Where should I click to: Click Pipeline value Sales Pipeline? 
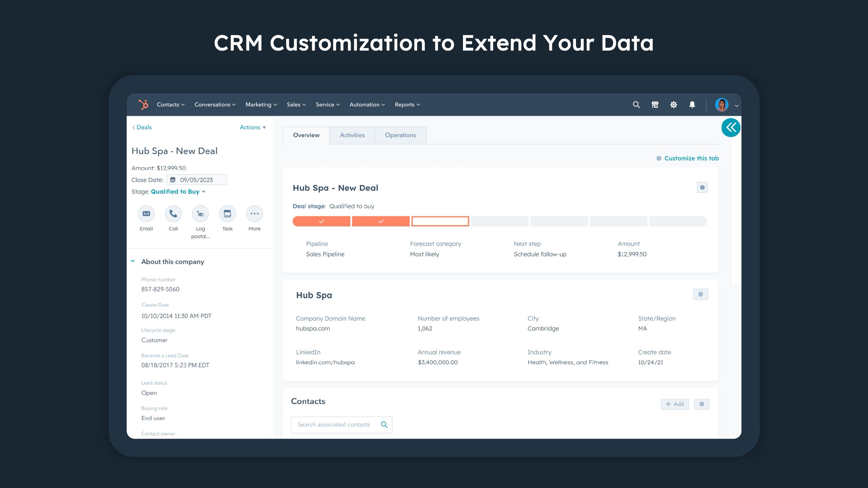325,254
